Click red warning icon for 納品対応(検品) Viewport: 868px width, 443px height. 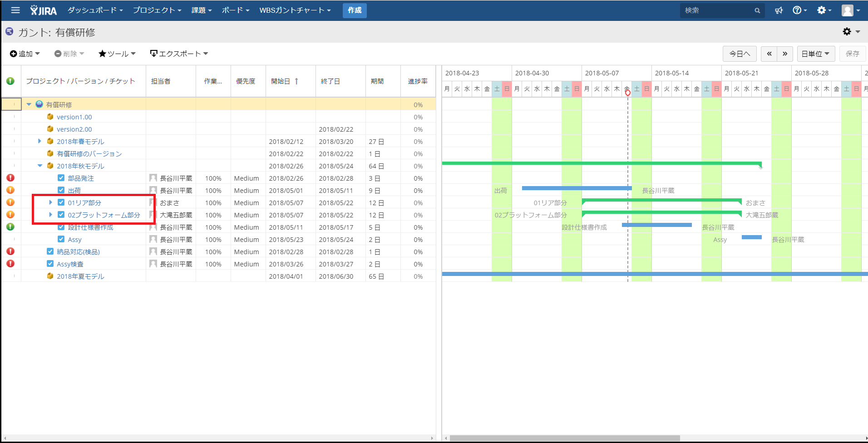tap(10, 251)
